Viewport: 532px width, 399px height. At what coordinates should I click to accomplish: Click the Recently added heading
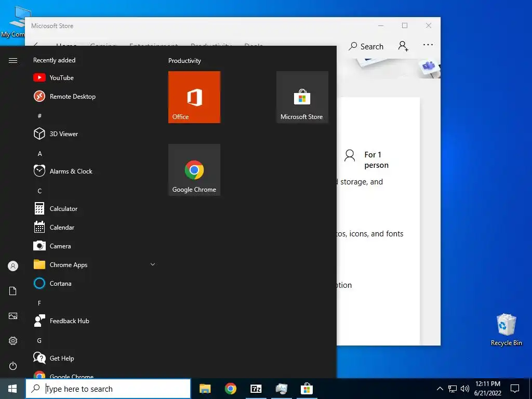click(54, 60)
